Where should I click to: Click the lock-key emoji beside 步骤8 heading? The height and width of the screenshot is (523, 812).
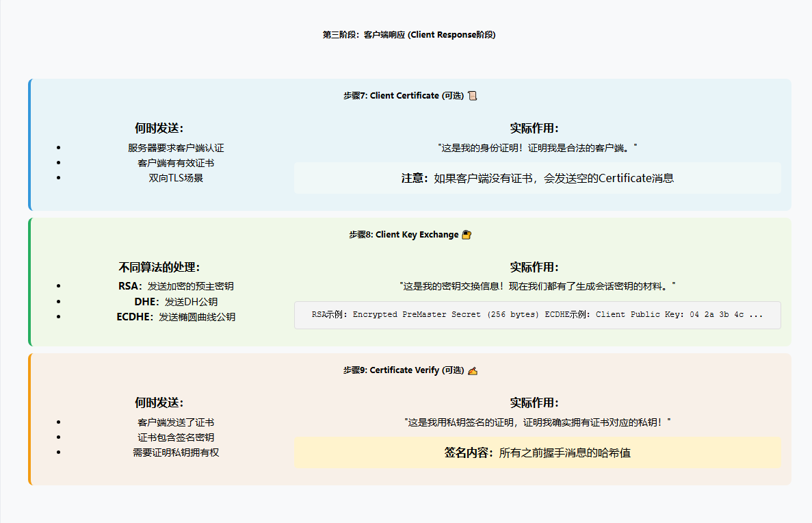coord(467,235)
